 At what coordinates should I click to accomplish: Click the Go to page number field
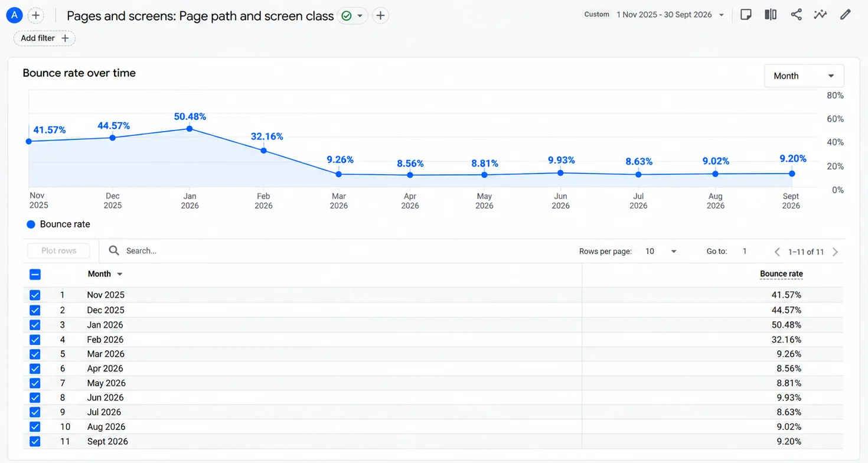745,252
